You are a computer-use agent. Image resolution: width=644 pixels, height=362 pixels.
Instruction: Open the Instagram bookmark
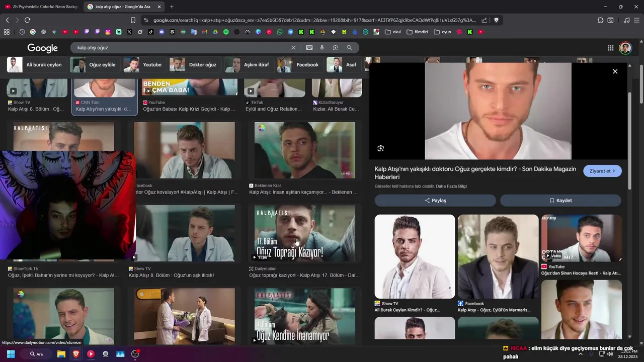(108, 32)
